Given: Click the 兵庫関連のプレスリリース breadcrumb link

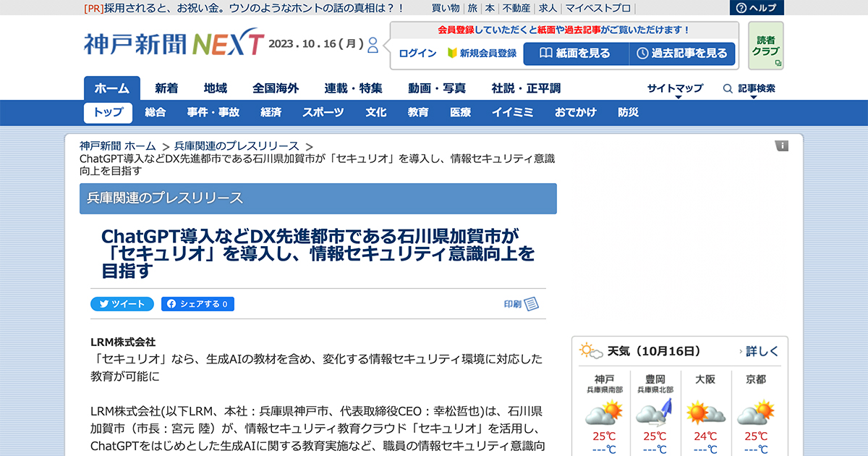Looking at the screenshot, I should [x=237, y=145].
